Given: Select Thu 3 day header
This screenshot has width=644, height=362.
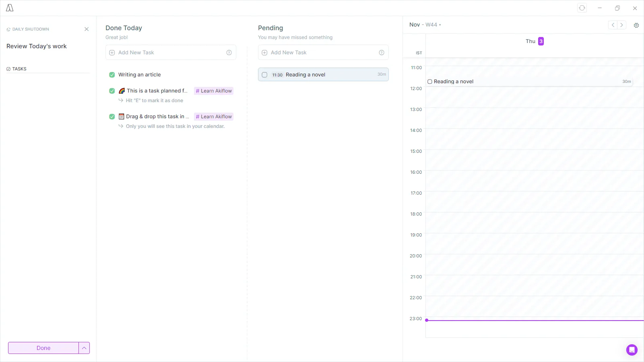Looking at the screenshot, I should coord(535,41).
